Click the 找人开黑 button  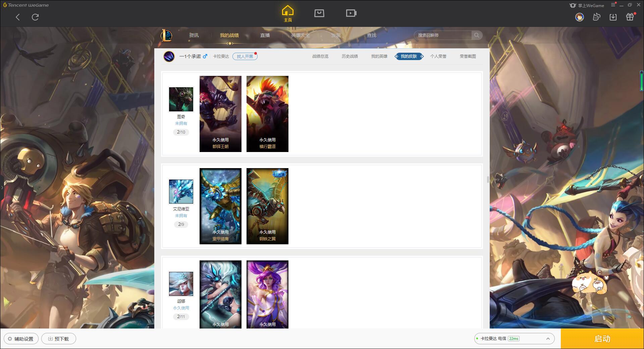(x=245, y=56)
